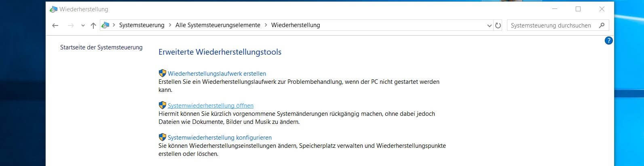
Task: Click the back arrow navigation button
Action: (x=55, y=26)
